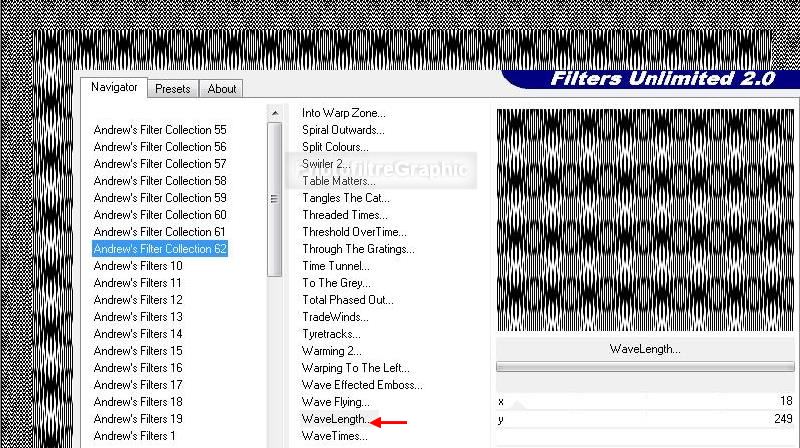This screenshot has width=800, height=448.
Task: Pick Andrew's Filters 19 in list
Action: [138, 419]
